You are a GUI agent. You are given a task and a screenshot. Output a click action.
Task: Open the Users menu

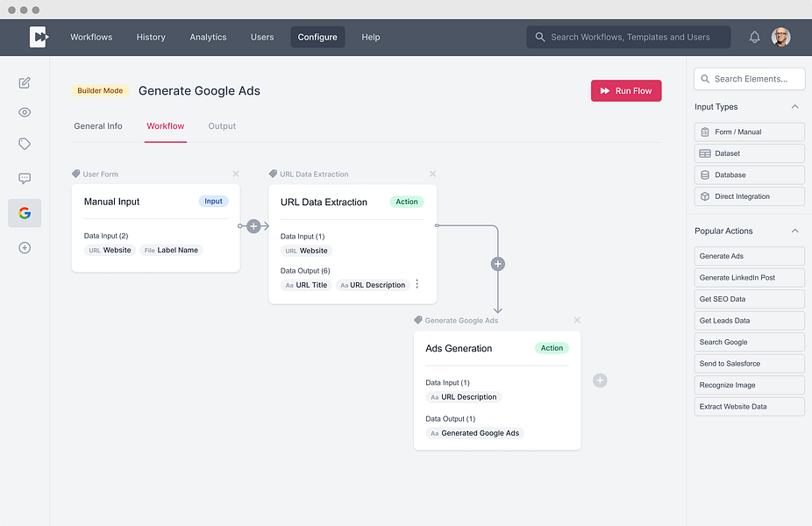262,38
